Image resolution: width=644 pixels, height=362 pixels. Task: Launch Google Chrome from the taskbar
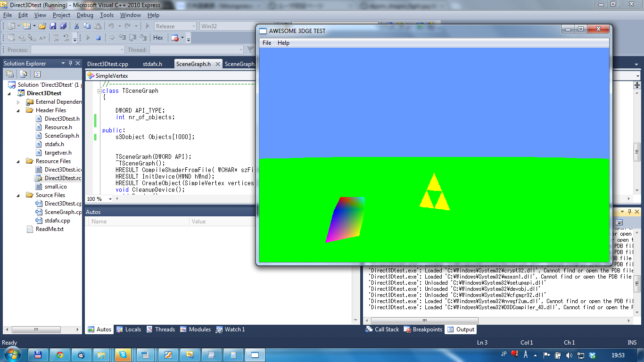pos(60,354)
